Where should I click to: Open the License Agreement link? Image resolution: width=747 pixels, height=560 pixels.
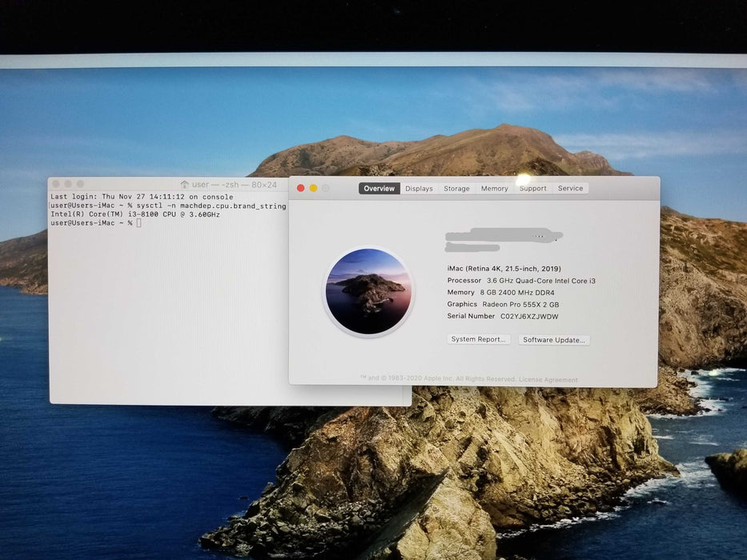(548, 379)
